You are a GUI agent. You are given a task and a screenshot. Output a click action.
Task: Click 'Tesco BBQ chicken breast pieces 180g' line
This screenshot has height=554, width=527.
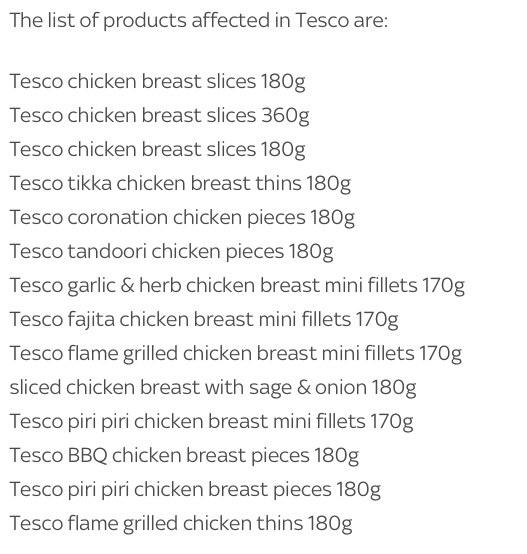click(184, 455)
